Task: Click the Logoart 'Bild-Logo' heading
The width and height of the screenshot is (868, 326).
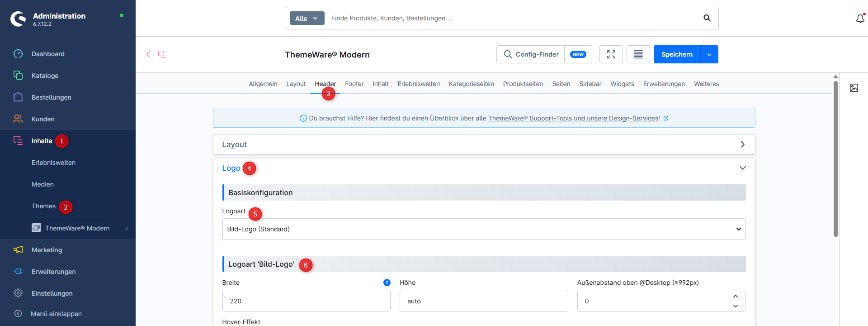Action: pyautogui.click(x=261, y=264)
